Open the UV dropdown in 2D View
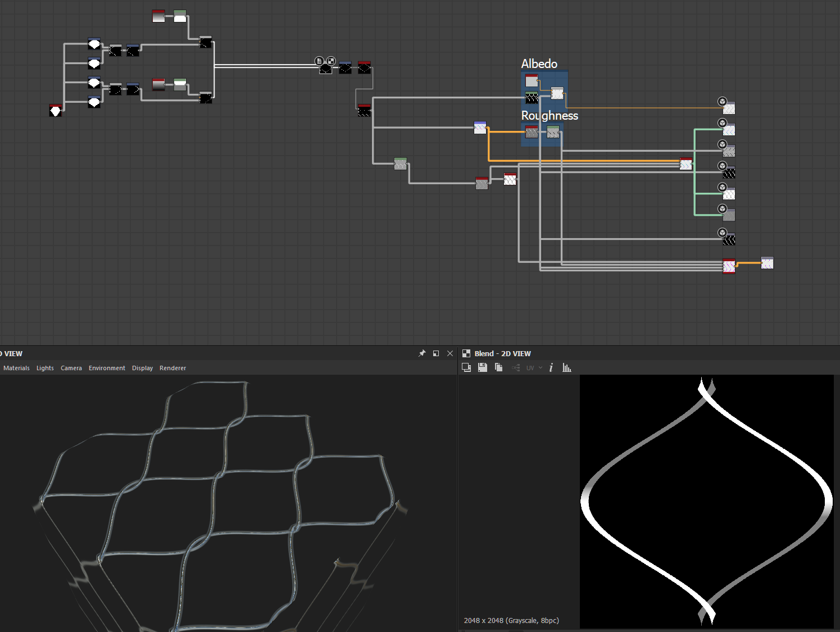 (534, 368)
